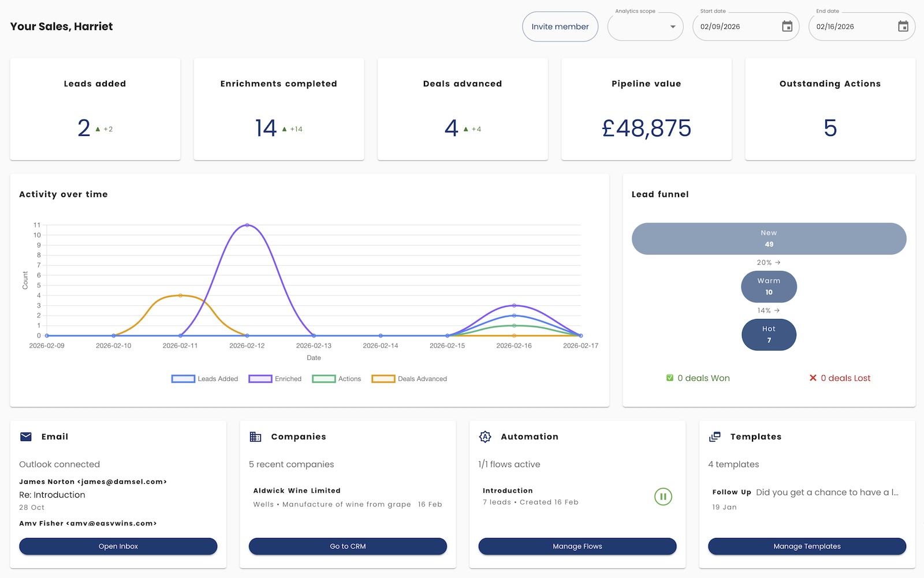Click the Enriched peak point on 2026-02-12
The width and height of the screenshot is (924, 578).
click(x=247, y=225)
